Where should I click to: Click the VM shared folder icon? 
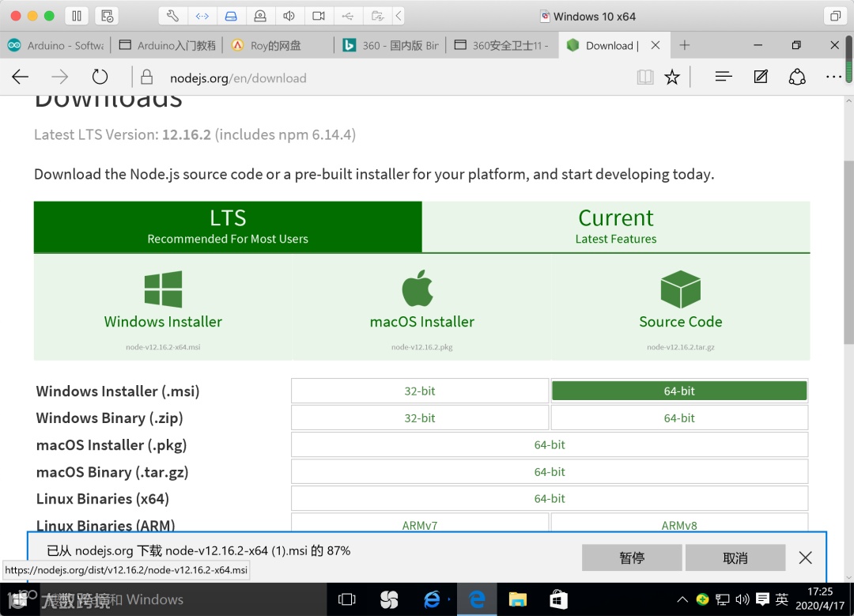point(377,16)
